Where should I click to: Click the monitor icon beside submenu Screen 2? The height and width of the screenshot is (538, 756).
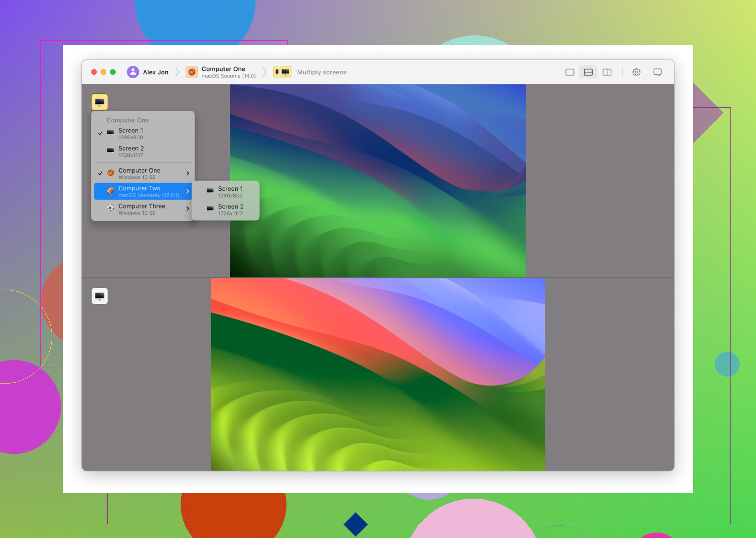pyautogui.click(x=210, y=209)
